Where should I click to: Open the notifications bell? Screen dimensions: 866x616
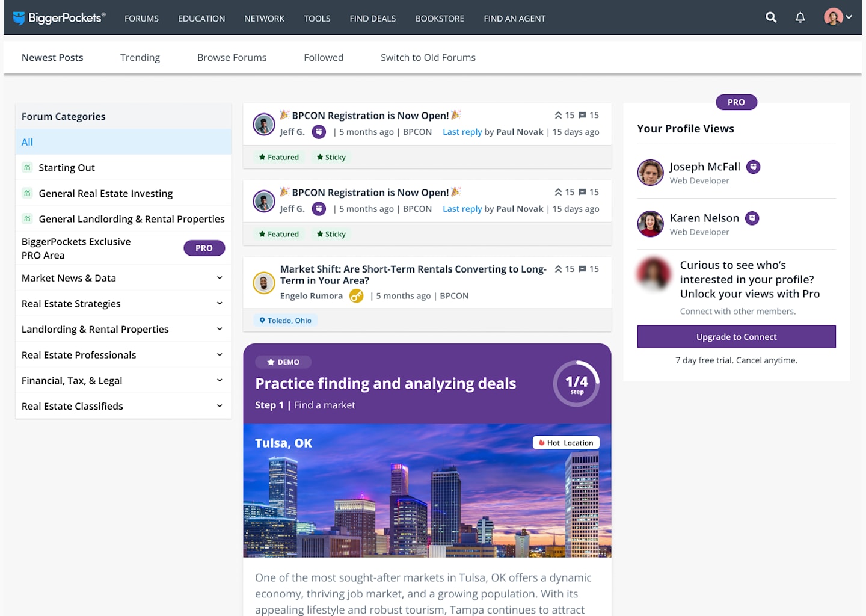click(800, 17)
